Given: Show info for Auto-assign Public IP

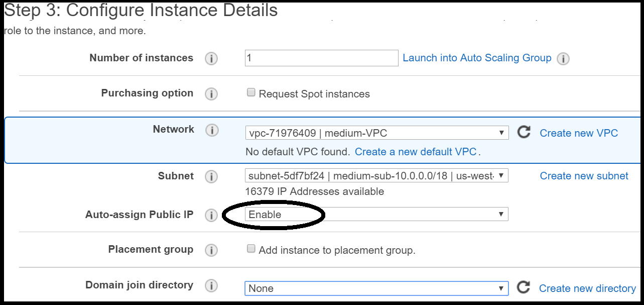Looking at the screenshot, I should click(211, 216).
